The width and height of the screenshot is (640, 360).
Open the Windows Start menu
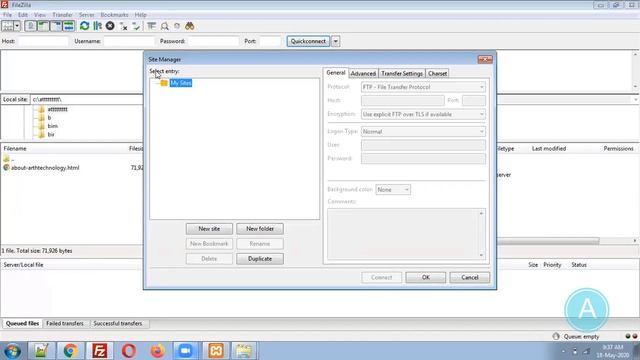[13, 351]
